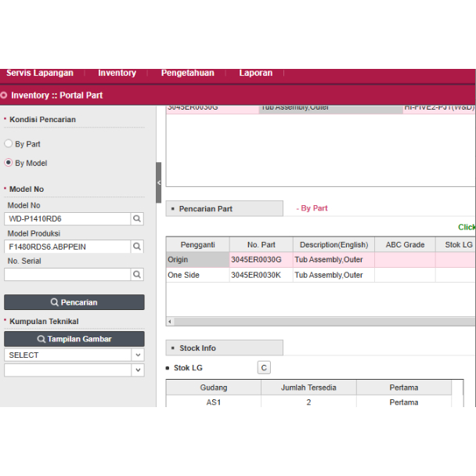This screenshot has height=476, width=476.
Task: Open the Inventory menu
Action: click(117, 74)
